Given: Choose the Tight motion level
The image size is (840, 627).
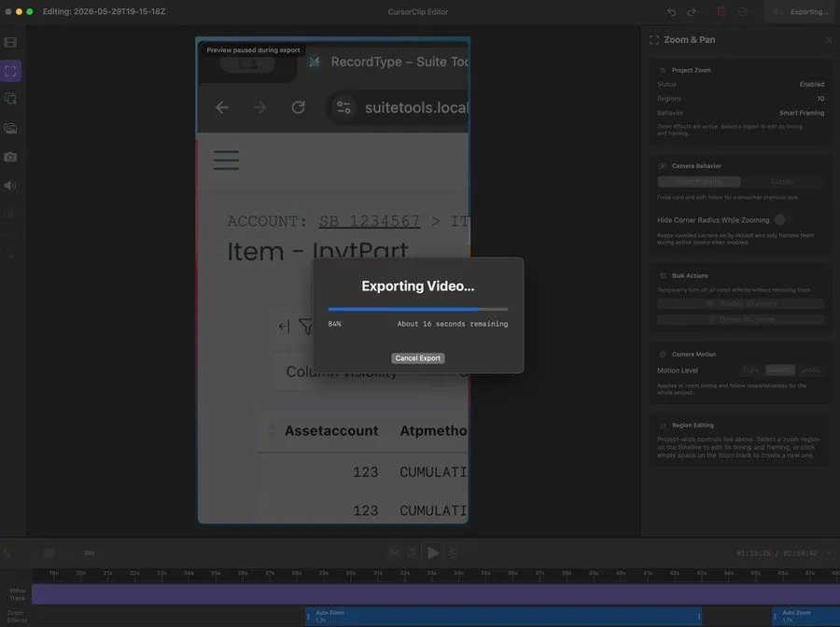Looking at the screenshot, I should pyautogui.click(x=750, y=370).
